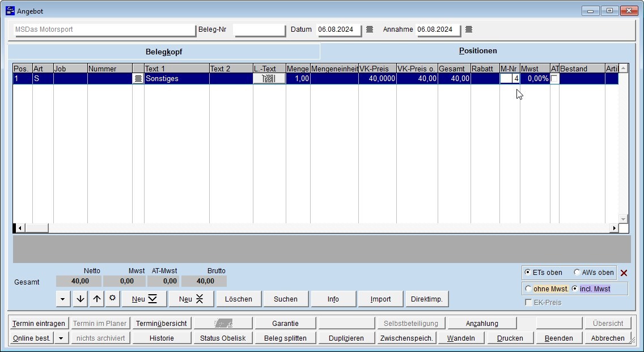644x352 pixels.
Task: Click the Angebot window title icon
Action: [x=10, y=11]
